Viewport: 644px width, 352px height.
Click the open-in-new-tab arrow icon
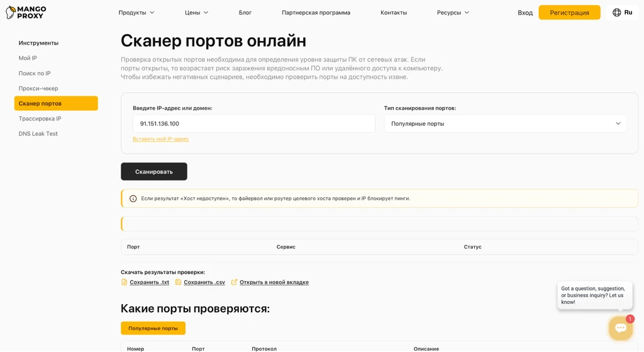coord(234,282)
